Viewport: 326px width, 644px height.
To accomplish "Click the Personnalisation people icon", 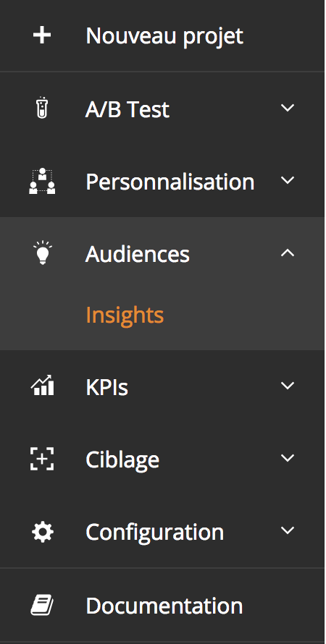I will (42, 181).
